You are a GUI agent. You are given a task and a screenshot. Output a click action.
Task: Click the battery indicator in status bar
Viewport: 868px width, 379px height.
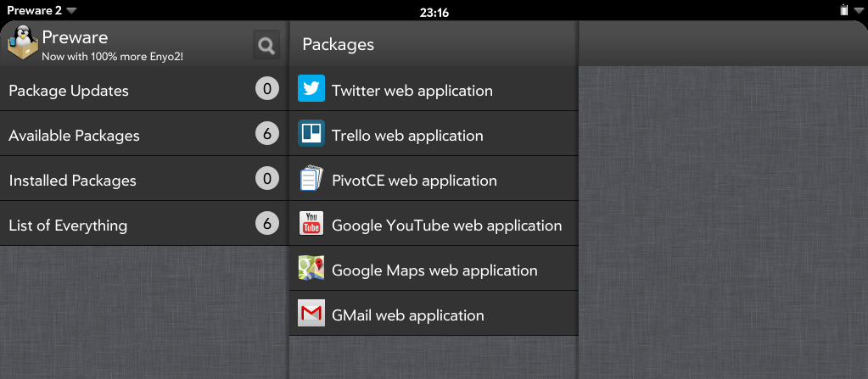(x=844, y=11)
